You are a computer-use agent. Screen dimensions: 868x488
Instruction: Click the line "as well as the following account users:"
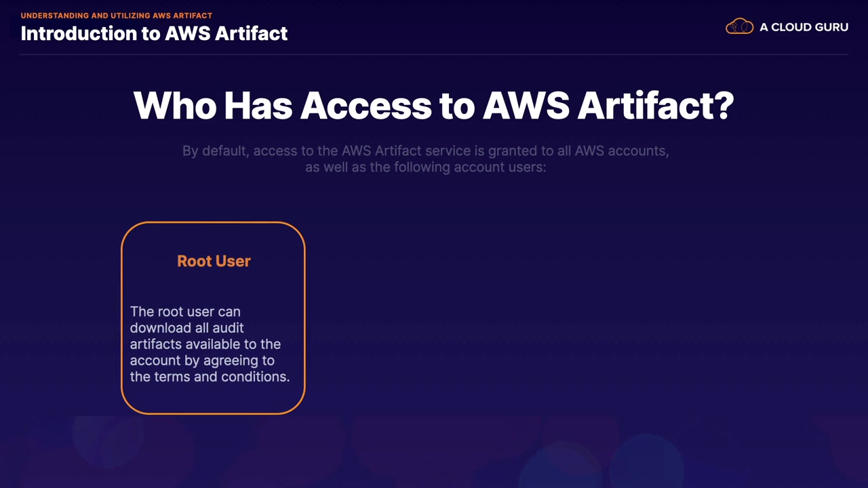tap(425, 167)
